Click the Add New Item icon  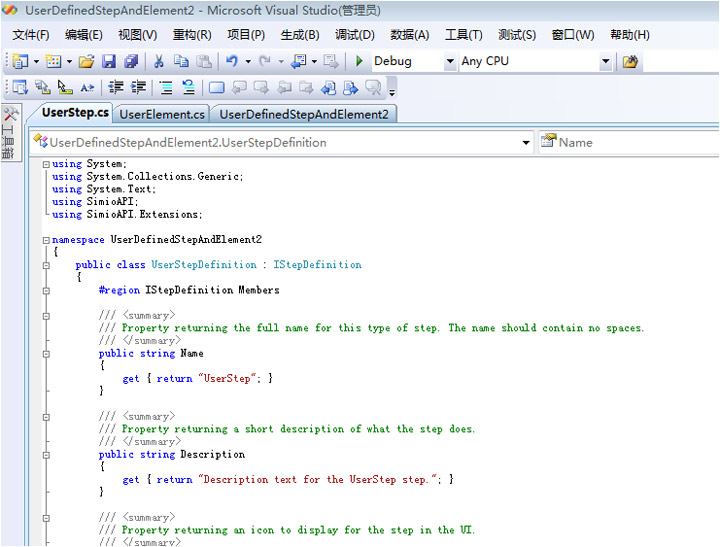[54, 61]
